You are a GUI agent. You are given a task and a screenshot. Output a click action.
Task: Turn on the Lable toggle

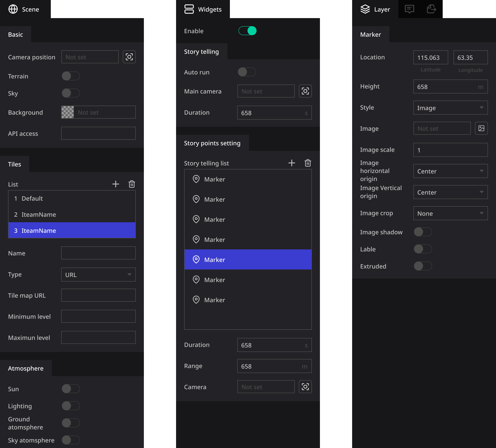click(x=423, y=249)
